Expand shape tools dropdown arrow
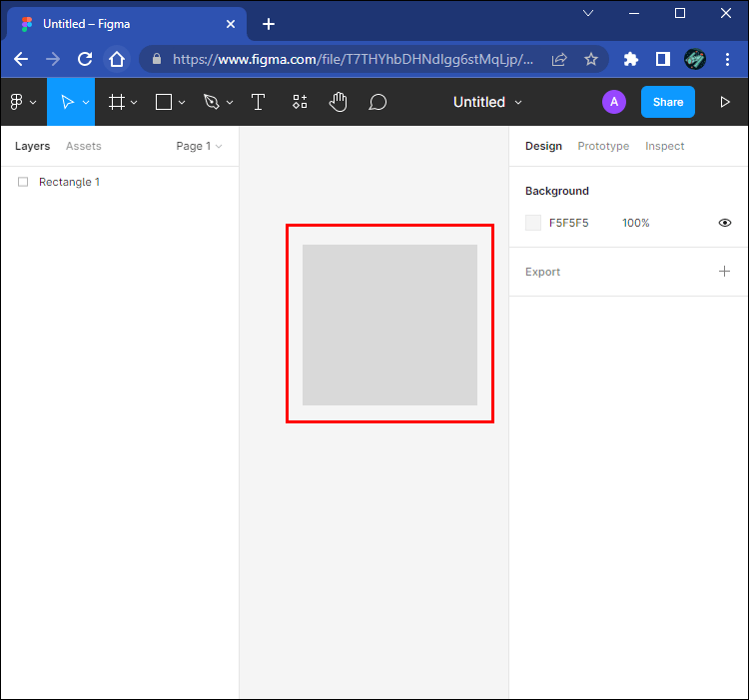 [x=183, y=103]
